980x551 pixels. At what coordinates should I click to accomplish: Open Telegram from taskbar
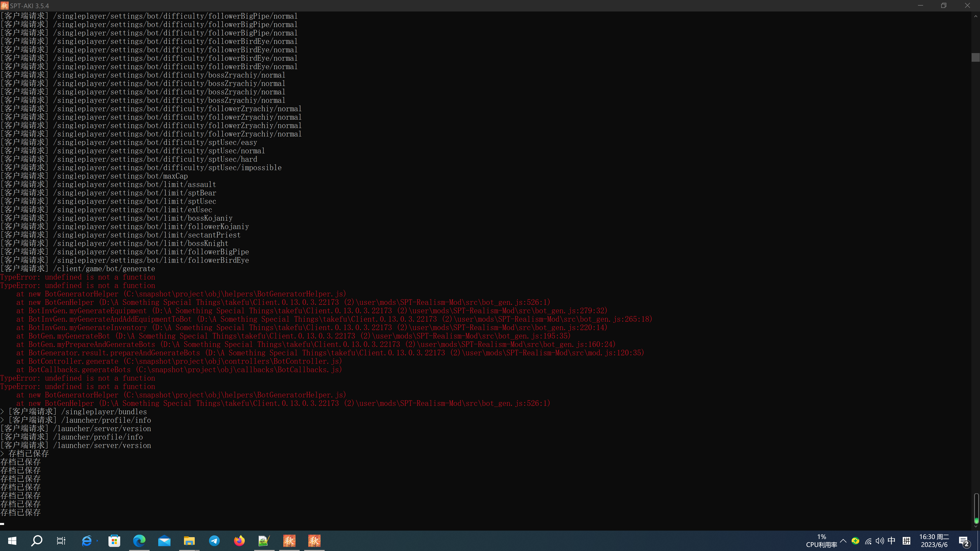point(214,541)
